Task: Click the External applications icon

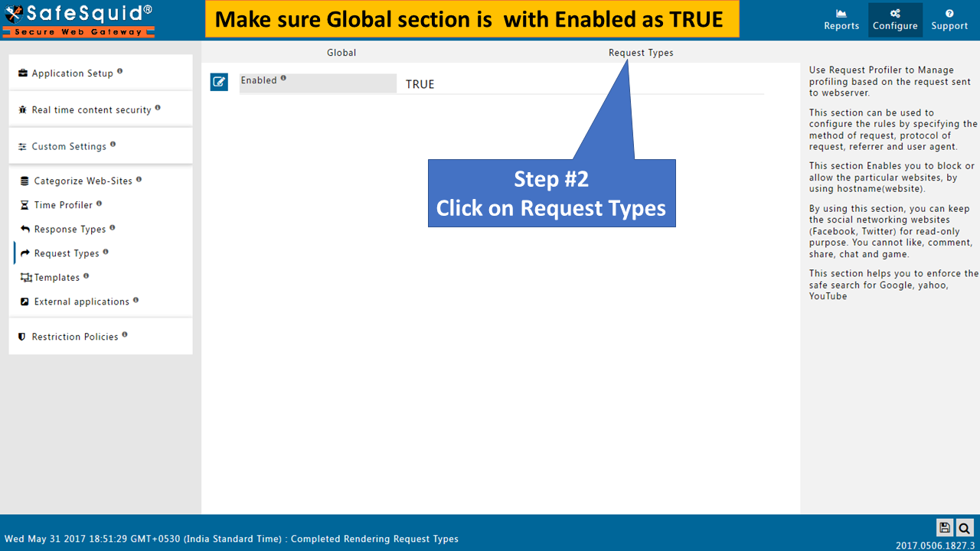Action: pyautogui.click(x=24, y=301)
